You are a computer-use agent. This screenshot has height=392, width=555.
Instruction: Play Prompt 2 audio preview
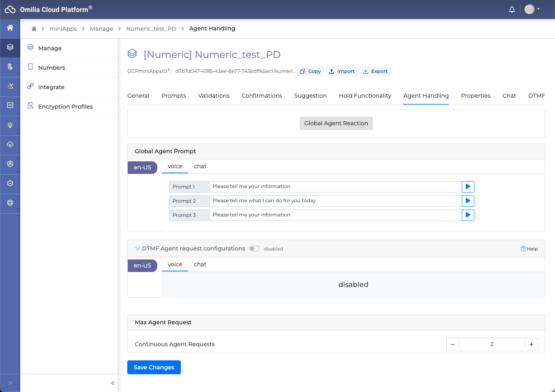click(468, 201)
